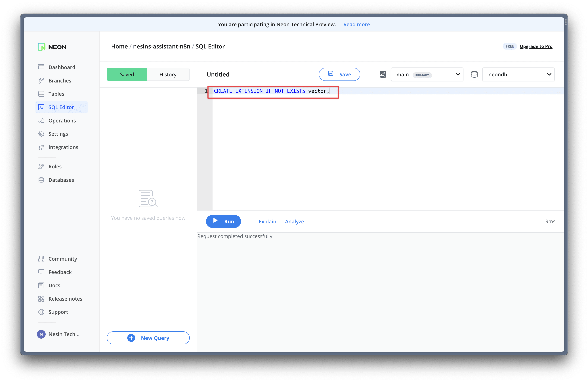Expand the neondb database dropdown
Screen dimensions: 588x382
(518, 74)
